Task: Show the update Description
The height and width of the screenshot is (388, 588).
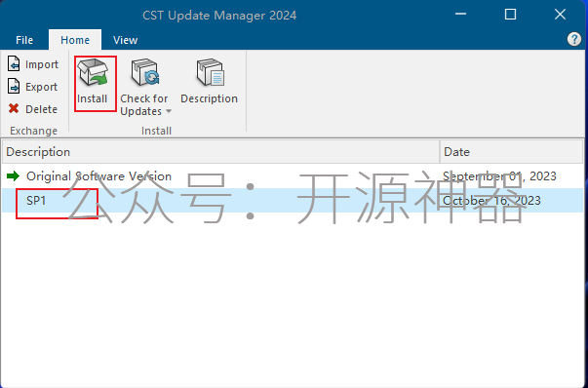Action: pyautogui.click(x=210, y=81)
